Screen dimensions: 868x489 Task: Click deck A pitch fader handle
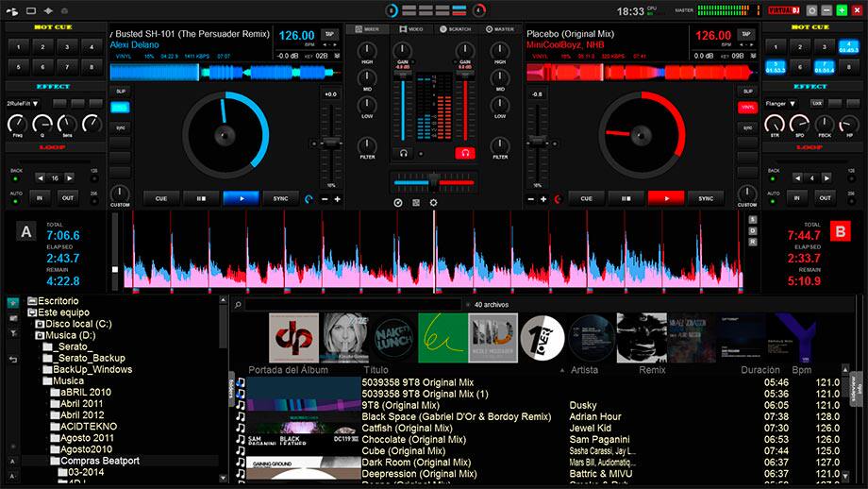point(330,143)
